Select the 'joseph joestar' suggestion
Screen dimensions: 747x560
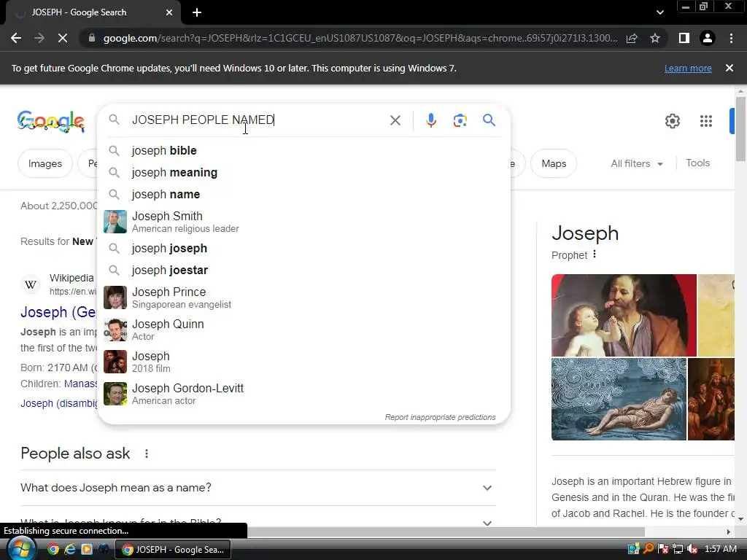tap(304, 270)
